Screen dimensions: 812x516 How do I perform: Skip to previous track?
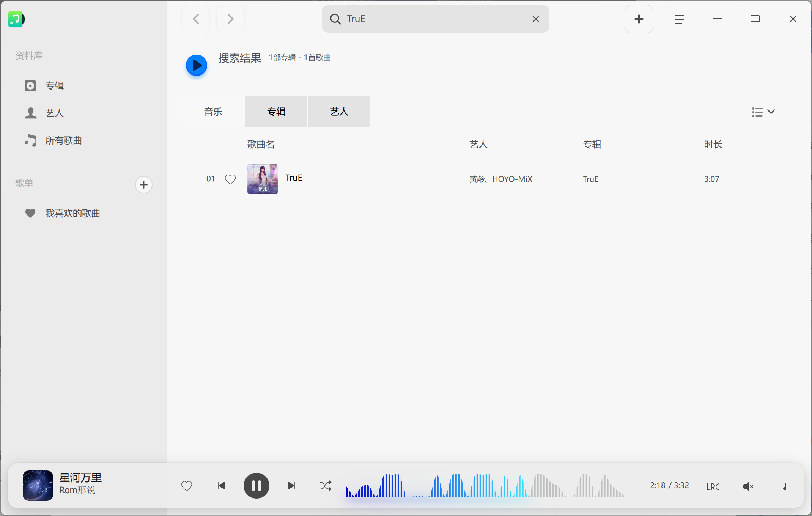222,486
